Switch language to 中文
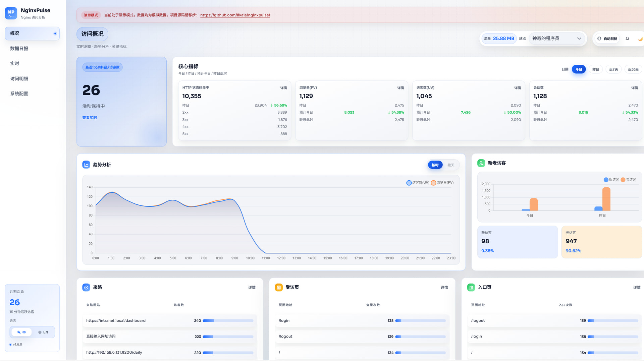Image resolution: width=644 pixels, height=361 pixels. (x=21, y=332)
